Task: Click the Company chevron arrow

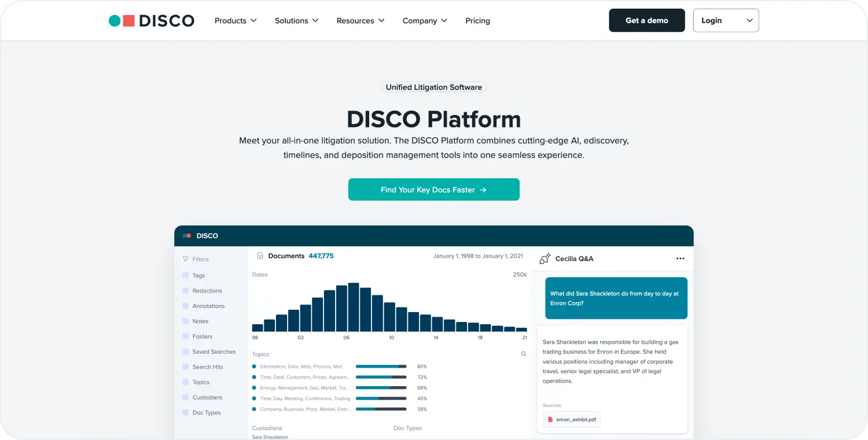Action: [x=444, y=21]
